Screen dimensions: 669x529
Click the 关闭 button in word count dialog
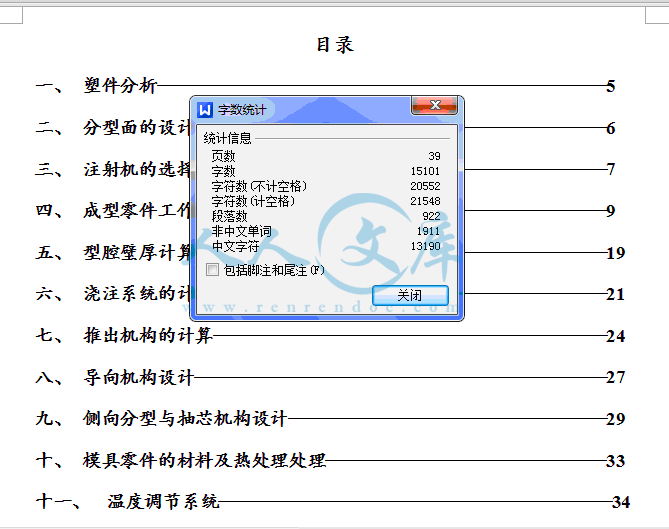click(x=410, y=295)
